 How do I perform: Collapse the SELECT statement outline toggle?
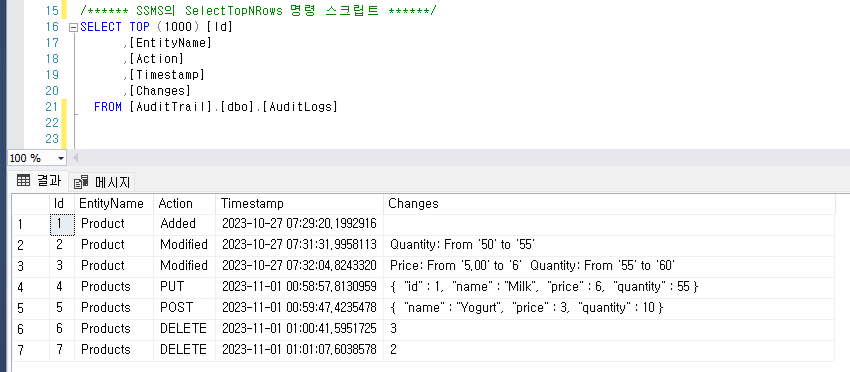[74, 27]
